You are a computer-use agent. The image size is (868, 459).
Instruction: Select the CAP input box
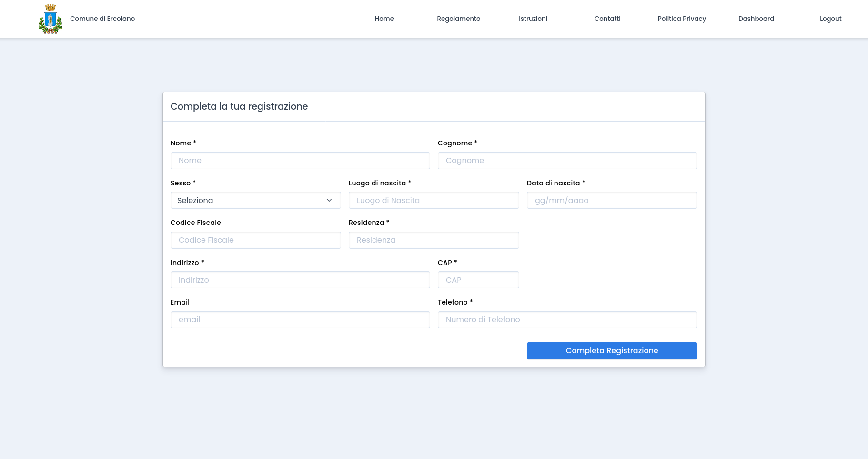[478, 280]
